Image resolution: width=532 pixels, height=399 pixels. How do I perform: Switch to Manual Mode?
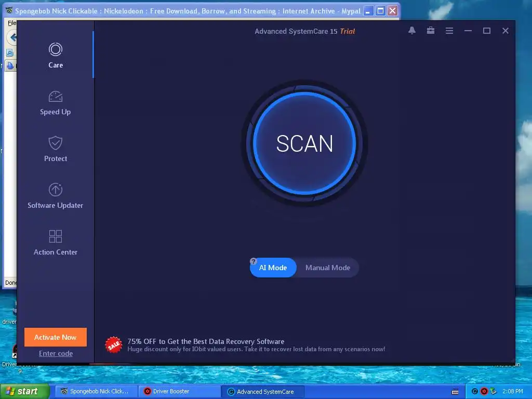coord(328,268)
